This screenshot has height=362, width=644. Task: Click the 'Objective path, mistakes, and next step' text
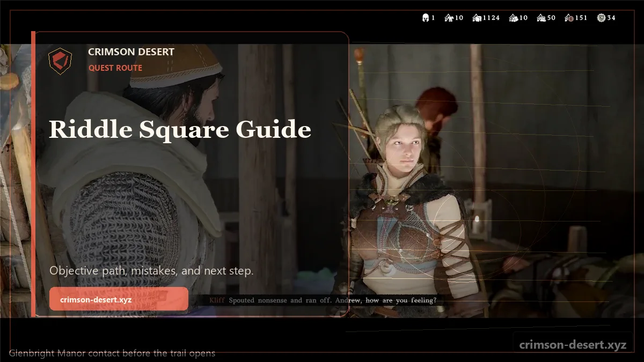point(151,271)
